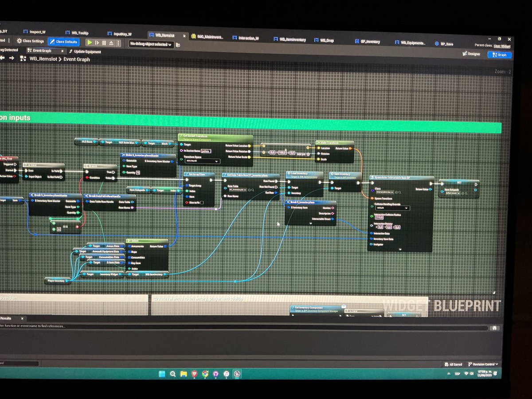The width and height of the screenshot is (532, 399).
Task: Expand the SpawnActor node bottom arrow
Action: pos(399,249)
